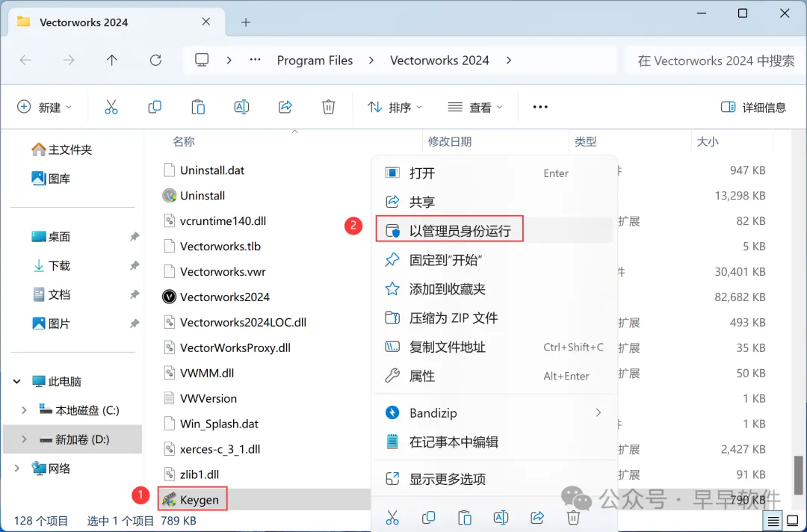Click the Delete trash icon in the top toolbar
The height and width of the screenshot is (532, 807).
pyautogui.click(x=328, y=107)
